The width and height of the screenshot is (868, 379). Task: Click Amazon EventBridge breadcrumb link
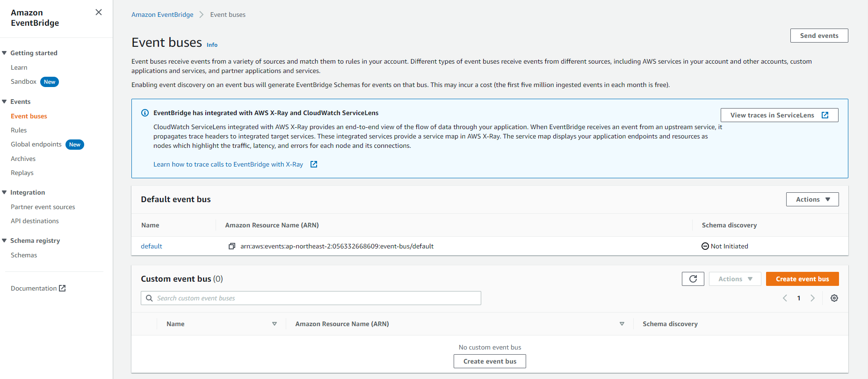[162, 15]
